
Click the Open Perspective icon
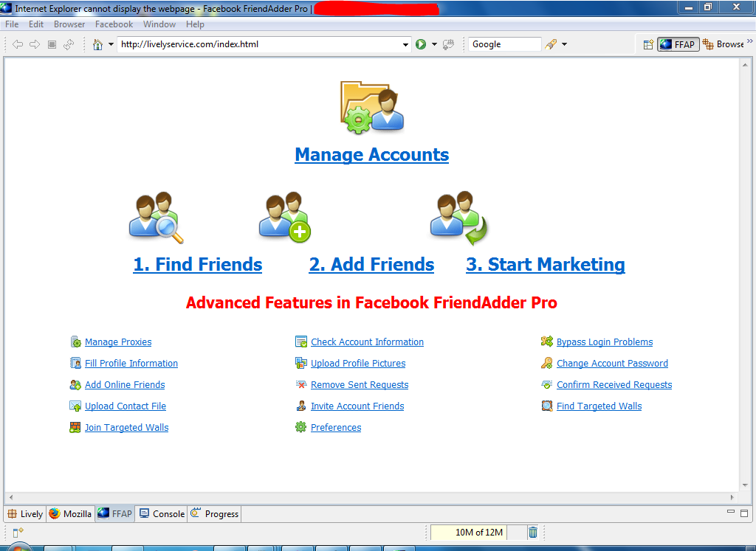[648, 44]
